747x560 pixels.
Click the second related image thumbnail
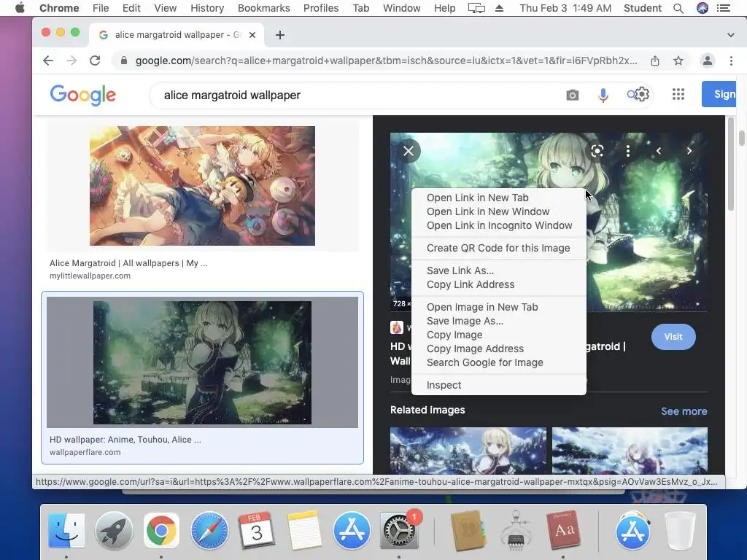(630, 451)
